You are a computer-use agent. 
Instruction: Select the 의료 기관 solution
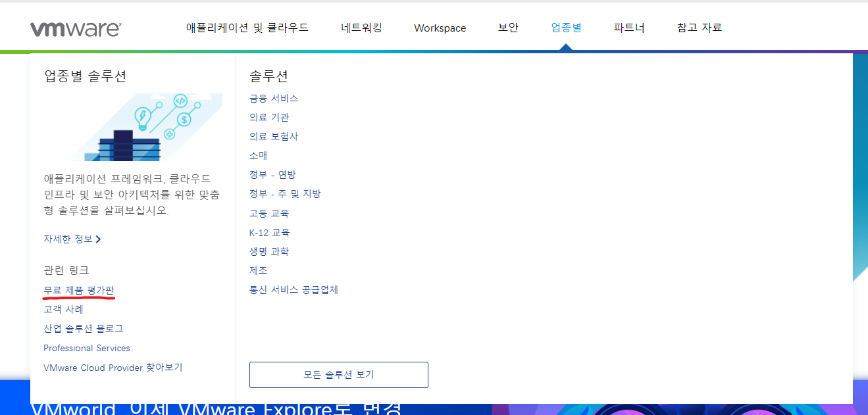coord(269,117)
